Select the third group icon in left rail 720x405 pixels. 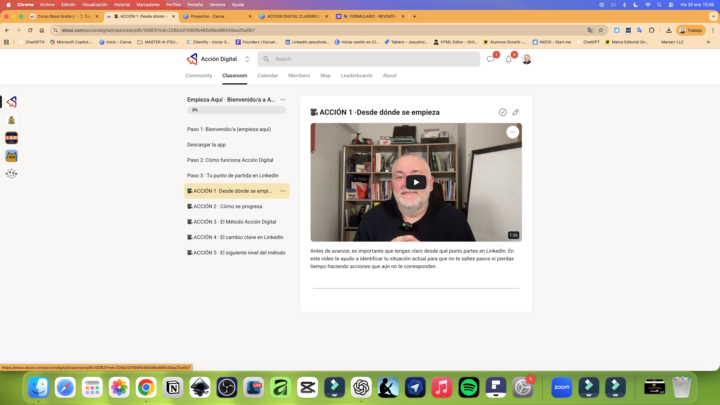11,138
